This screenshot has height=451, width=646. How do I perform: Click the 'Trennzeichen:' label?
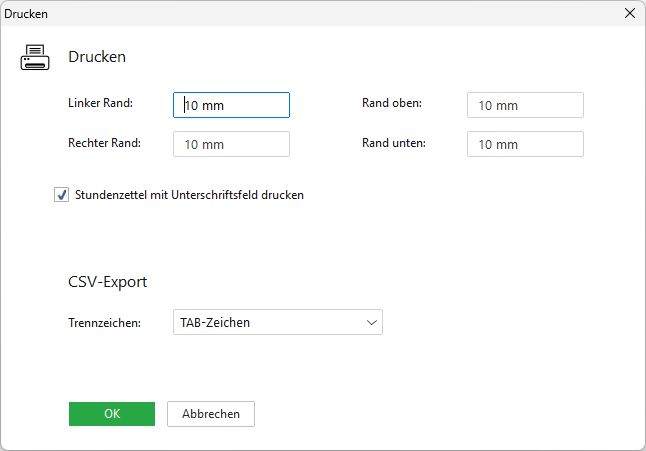pyautogui.click(x=104, y=322)
